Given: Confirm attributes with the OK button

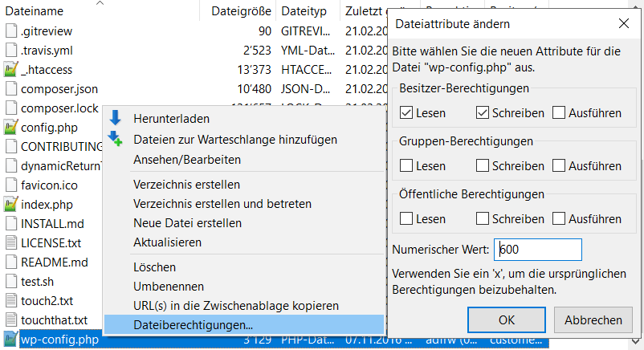Looking at the screenshot, I should (507, 319).
